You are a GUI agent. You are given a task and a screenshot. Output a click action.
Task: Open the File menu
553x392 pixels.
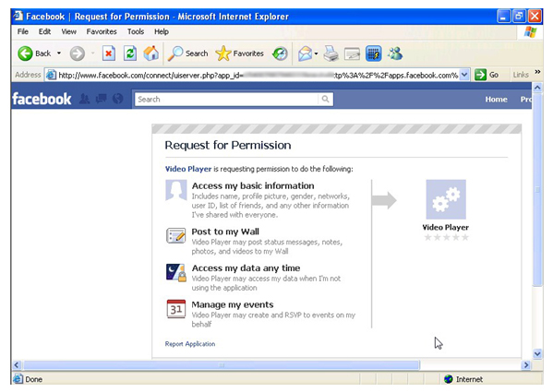point(22,31)
